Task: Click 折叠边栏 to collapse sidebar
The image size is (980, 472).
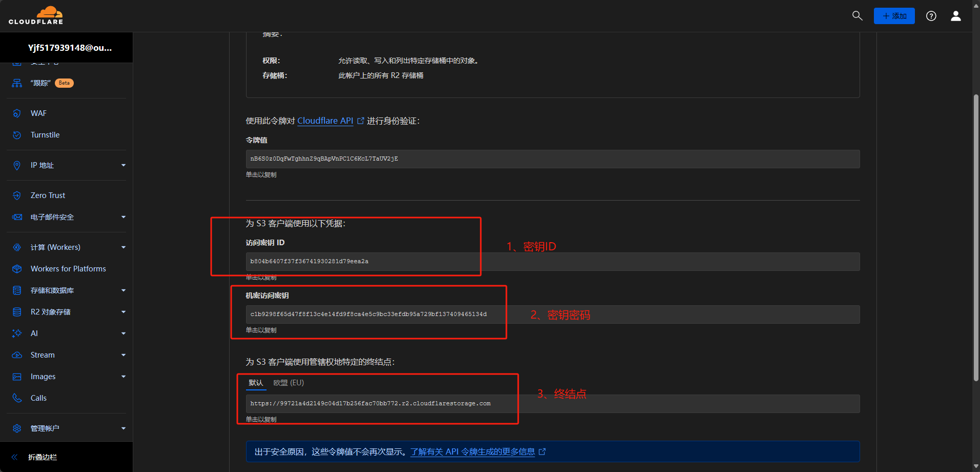Action: click(x=43, y=457)
